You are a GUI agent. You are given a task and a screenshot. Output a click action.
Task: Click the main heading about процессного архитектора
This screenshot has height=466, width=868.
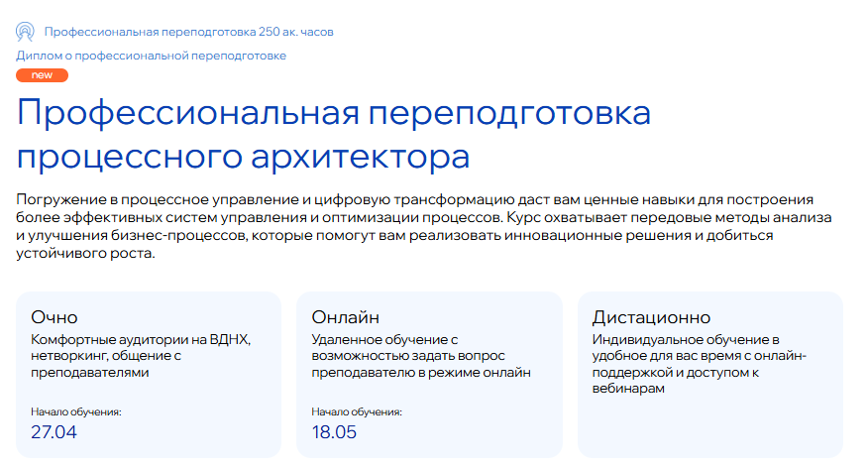[334, 136]
